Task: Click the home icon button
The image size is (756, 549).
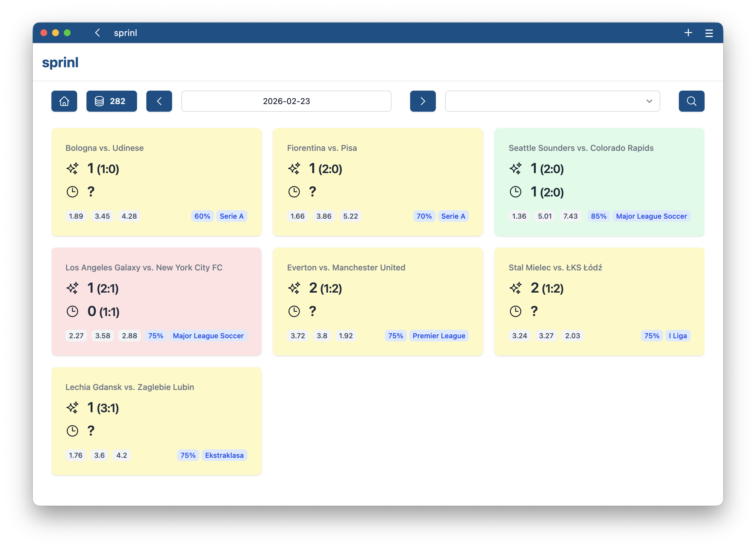Action: 64,101
